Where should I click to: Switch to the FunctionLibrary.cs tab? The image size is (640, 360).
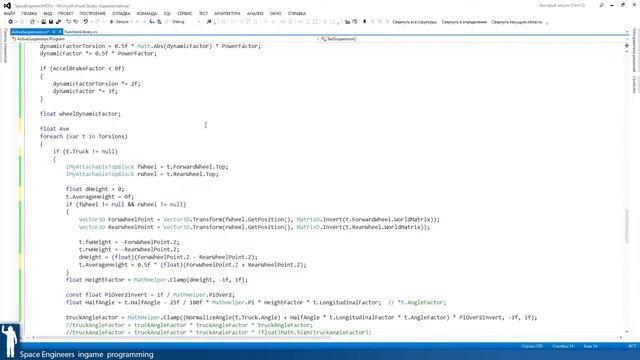click(81, 31)
